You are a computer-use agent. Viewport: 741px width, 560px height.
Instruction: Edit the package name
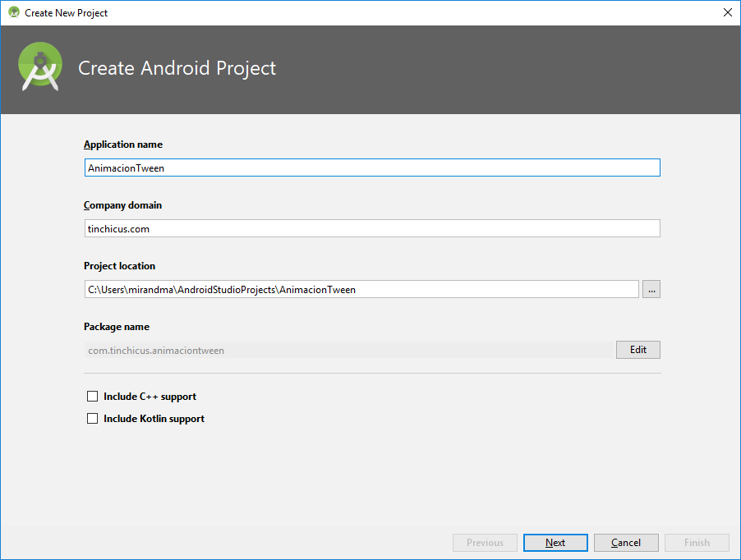(637, 349)
